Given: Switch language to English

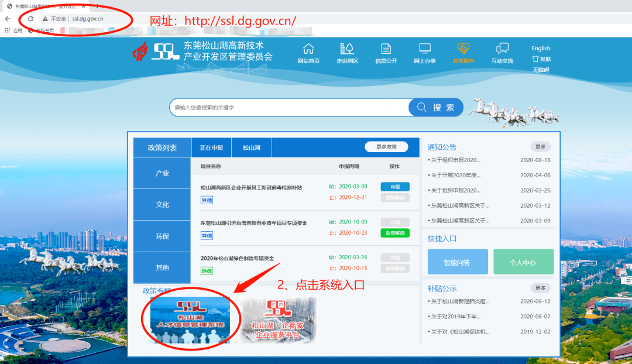Looking at the screenshot, I should pyautogui.click(x=541, y=49).
